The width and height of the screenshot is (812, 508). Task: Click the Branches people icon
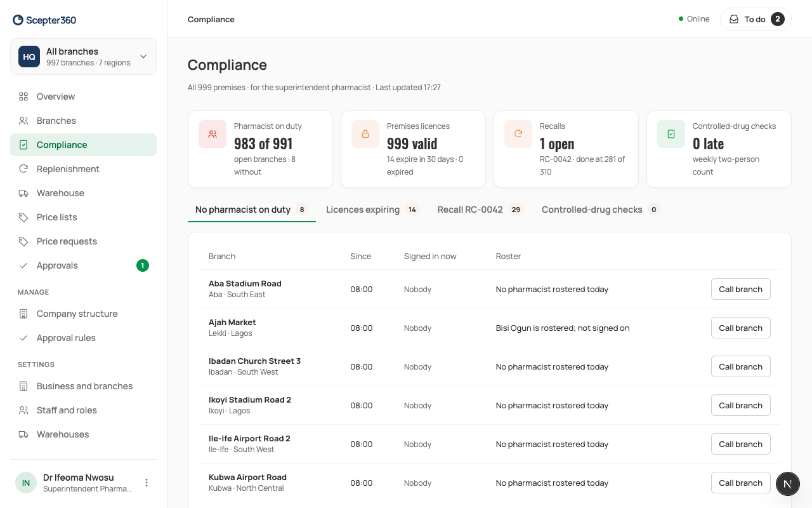point(23,121)
